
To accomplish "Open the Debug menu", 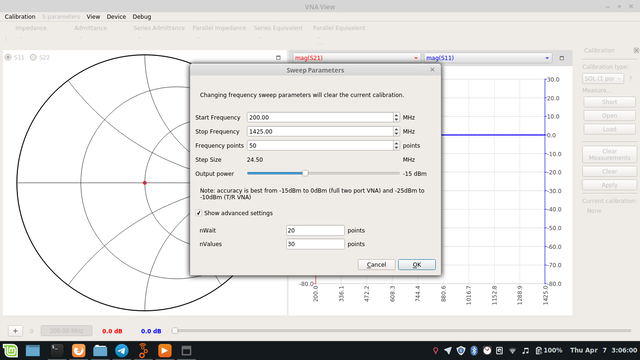I will [142, 17].
